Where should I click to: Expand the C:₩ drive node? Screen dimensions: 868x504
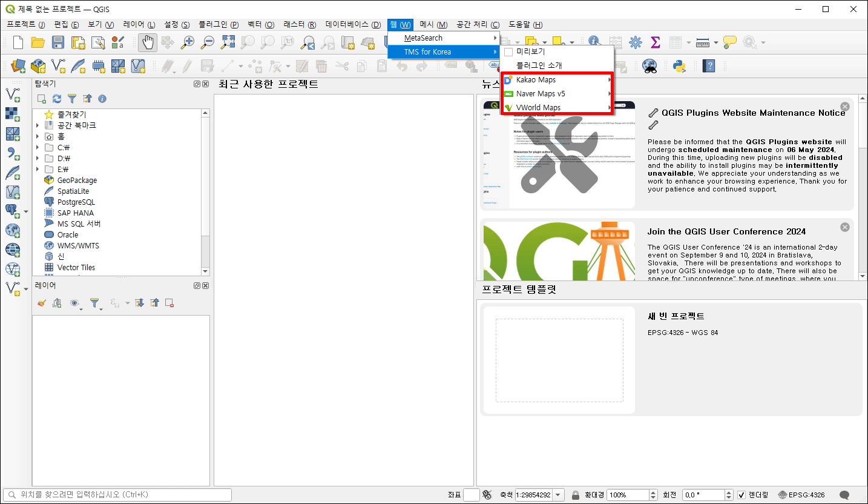point(38,147)
